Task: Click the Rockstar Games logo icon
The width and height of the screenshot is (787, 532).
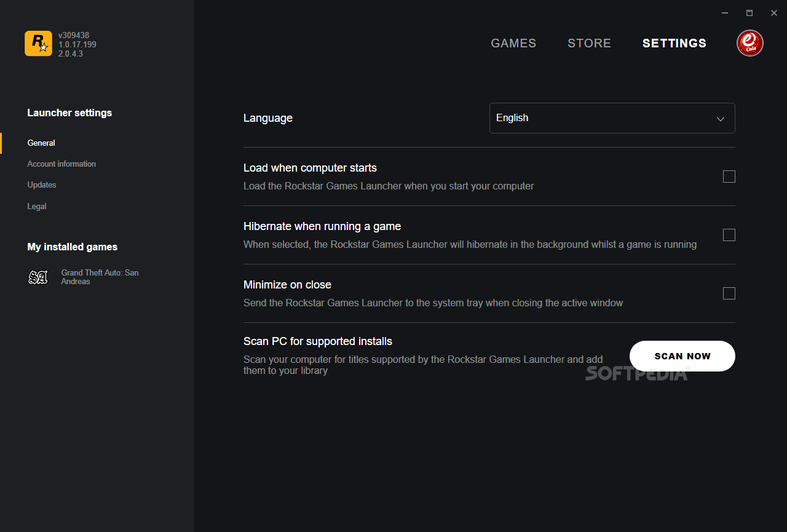Action: pos(38,44)
